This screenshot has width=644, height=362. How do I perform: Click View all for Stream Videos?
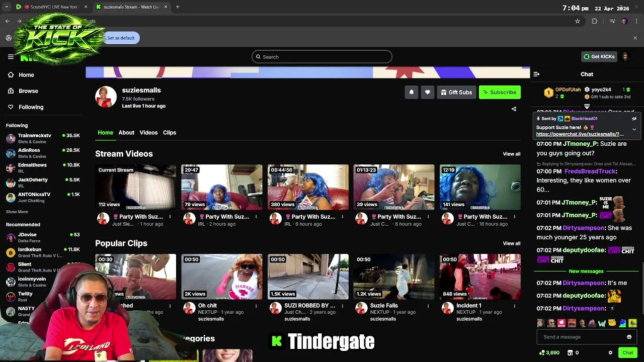click(512, 154)
